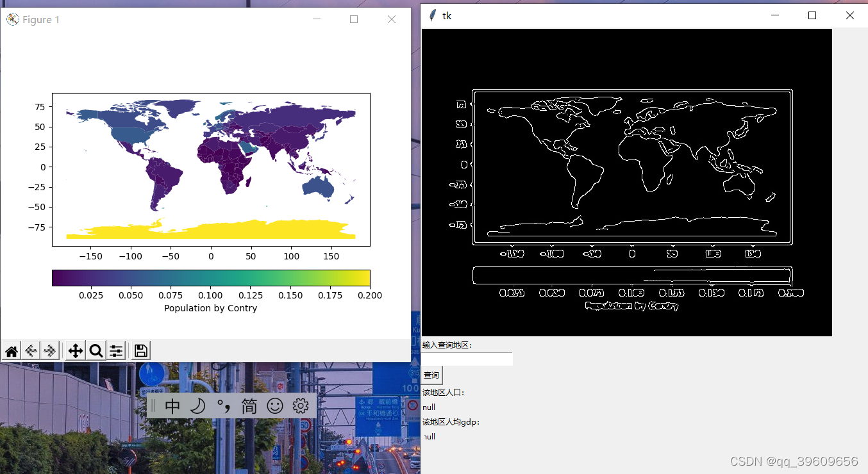The width and height of the screenshot is (868, 474).
Task: Select the Pan axes tool
Action: coord(75,351)
